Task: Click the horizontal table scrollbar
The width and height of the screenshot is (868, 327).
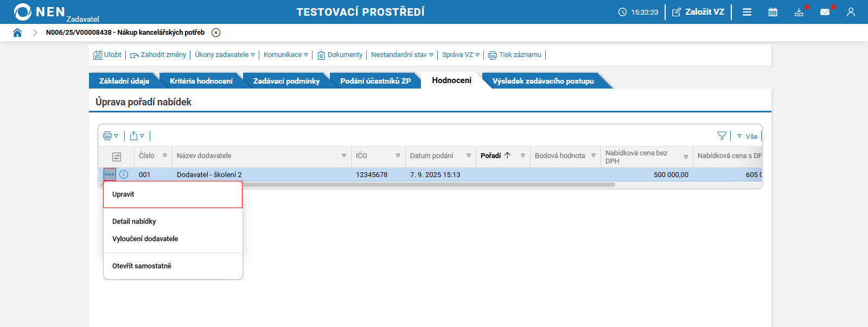Action: [357, 185]
